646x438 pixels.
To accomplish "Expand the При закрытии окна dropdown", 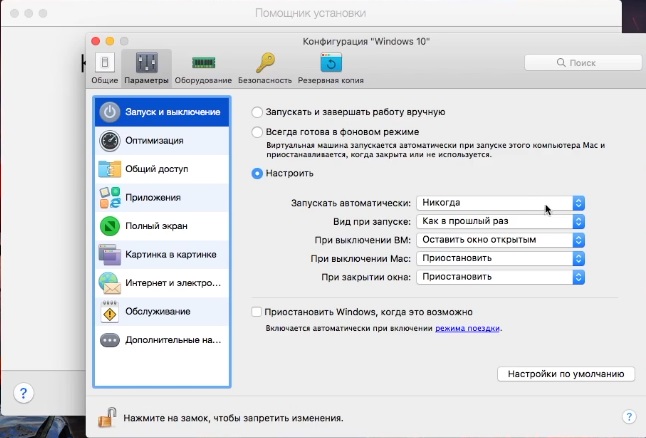I will [501, 276].
